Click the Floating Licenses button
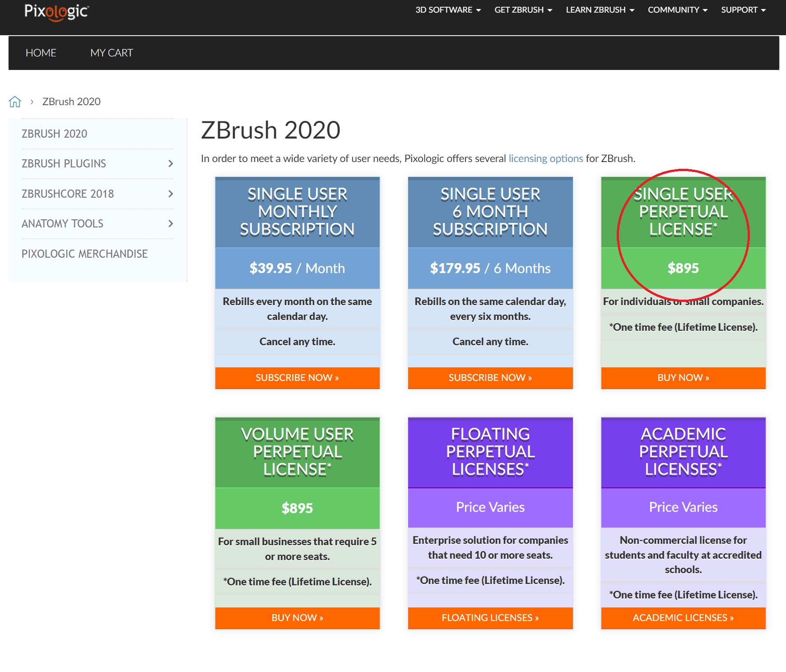Viewport: 786px width, 672px height. [490, 618]
